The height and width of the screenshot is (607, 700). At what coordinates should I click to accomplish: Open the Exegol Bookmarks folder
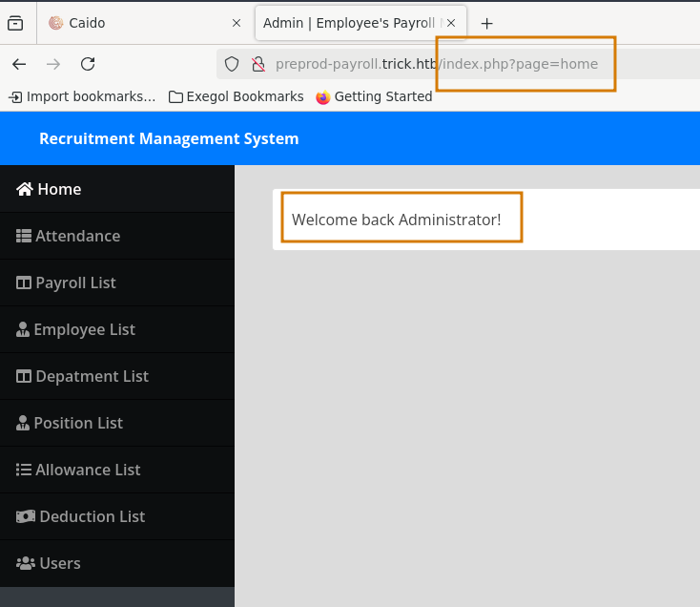[236, 96]
